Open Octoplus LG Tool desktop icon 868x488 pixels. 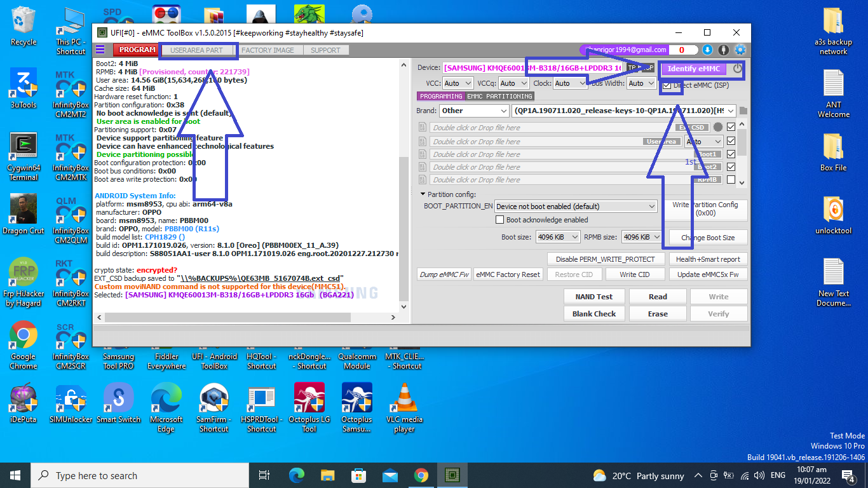point(309,408)
